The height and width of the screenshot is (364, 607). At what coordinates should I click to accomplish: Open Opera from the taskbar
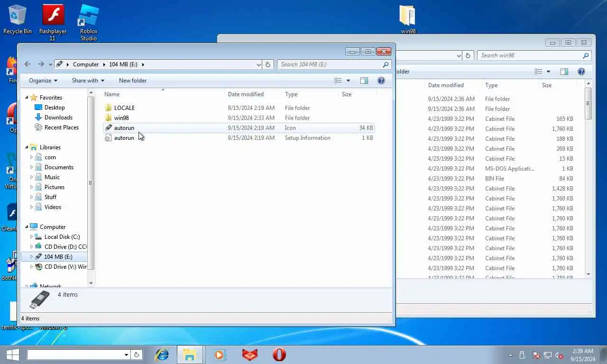coord(279,355)
